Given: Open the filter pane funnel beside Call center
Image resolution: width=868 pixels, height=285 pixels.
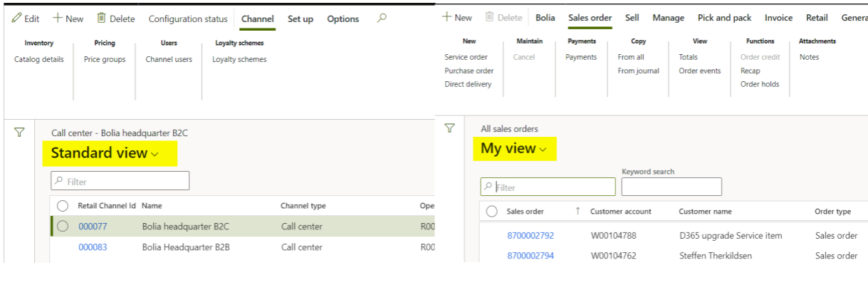Looking at the screenshot, I should [20, 133].
